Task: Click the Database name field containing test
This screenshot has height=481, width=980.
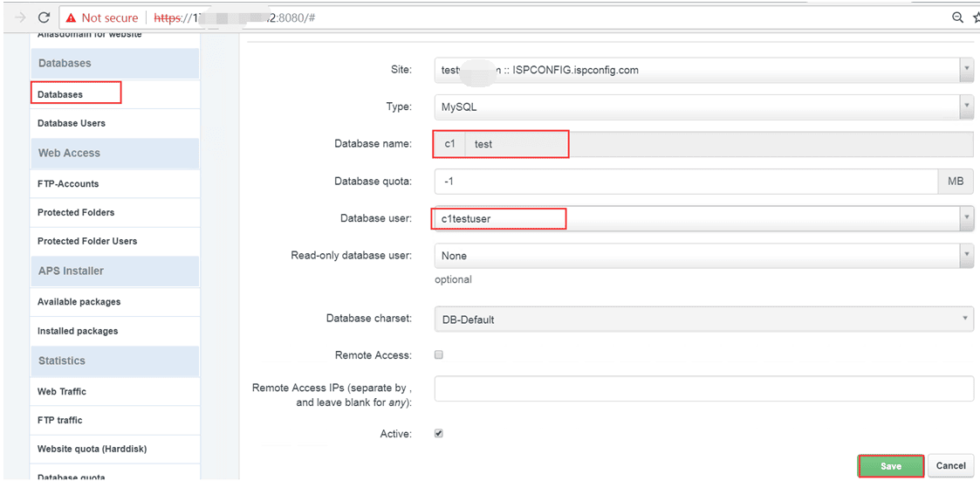Action: pos(719,144)
